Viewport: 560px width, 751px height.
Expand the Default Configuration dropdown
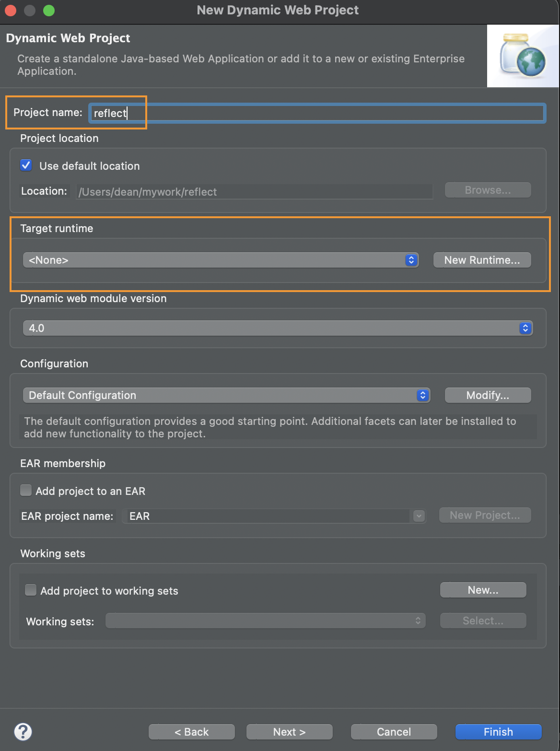[226, 395]
